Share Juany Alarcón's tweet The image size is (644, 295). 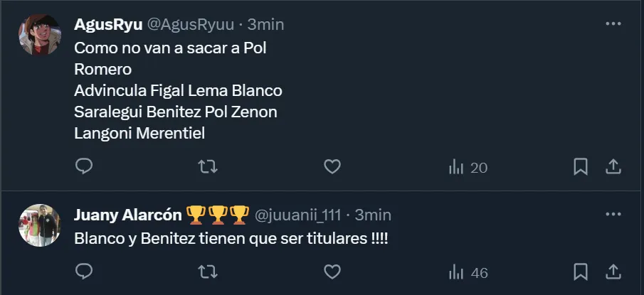613,272
